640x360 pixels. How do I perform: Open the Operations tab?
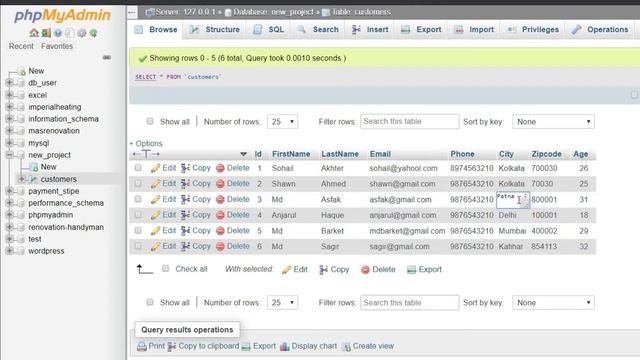pos(600,29)
